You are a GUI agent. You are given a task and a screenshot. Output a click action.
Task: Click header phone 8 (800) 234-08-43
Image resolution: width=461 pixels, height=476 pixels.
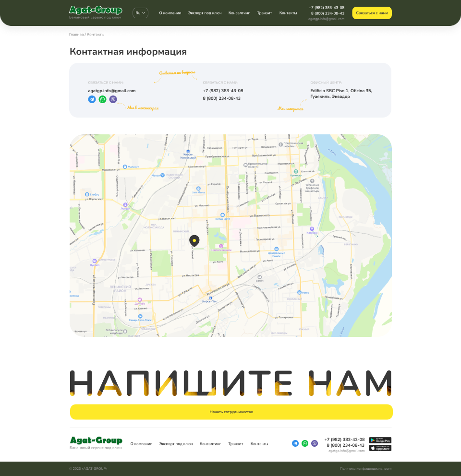(328, 13)
